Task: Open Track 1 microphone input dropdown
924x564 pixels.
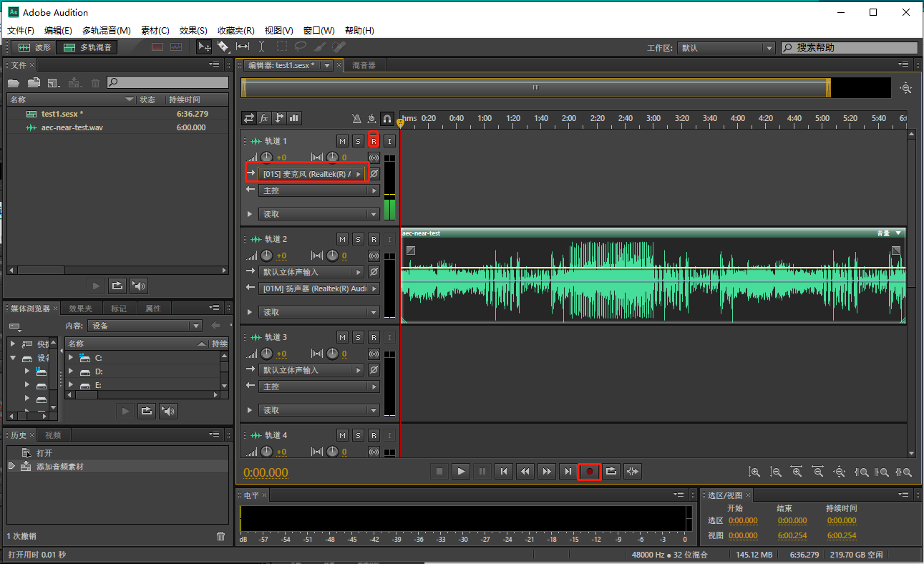Action: tap(312, 174)
